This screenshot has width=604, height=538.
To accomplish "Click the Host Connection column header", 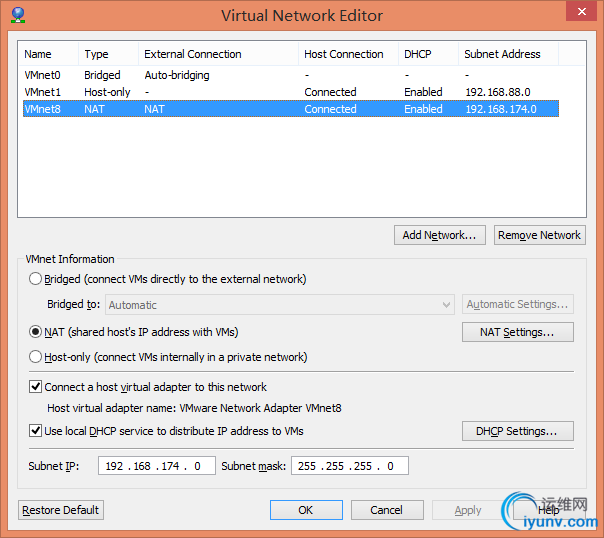I will [348, 54].
